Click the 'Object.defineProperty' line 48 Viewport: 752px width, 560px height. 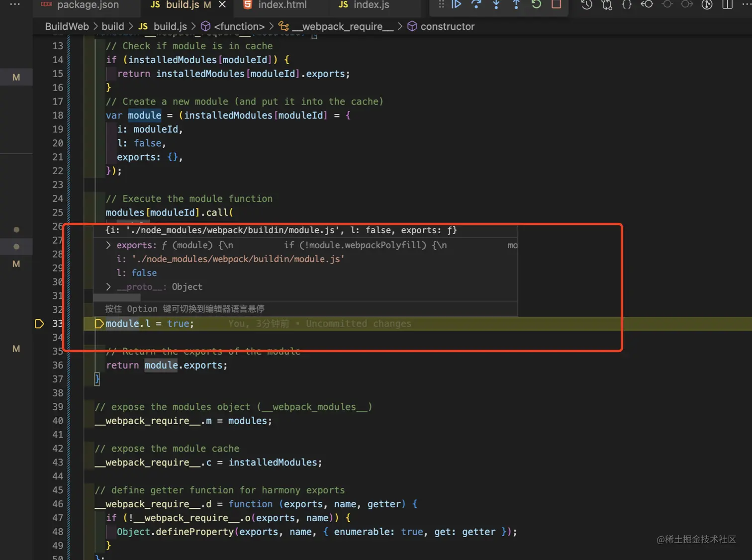point(317,532)
